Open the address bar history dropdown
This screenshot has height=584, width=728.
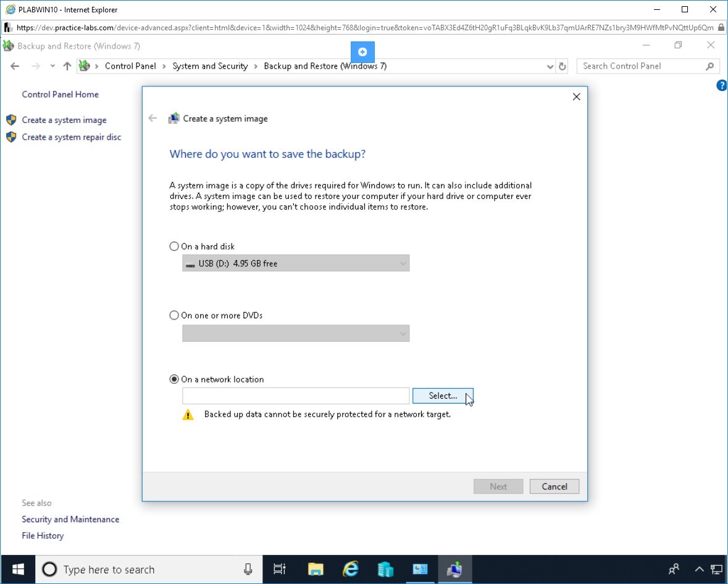click(x=550, y=67)
